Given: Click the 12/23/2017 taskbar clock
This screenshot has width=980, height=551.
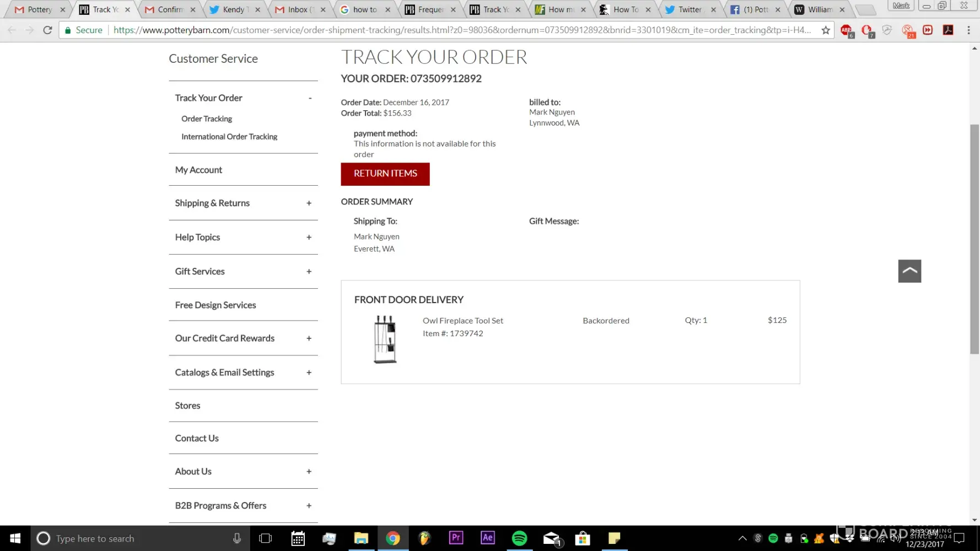Looking at the screenshot, I should coord(924,538).
